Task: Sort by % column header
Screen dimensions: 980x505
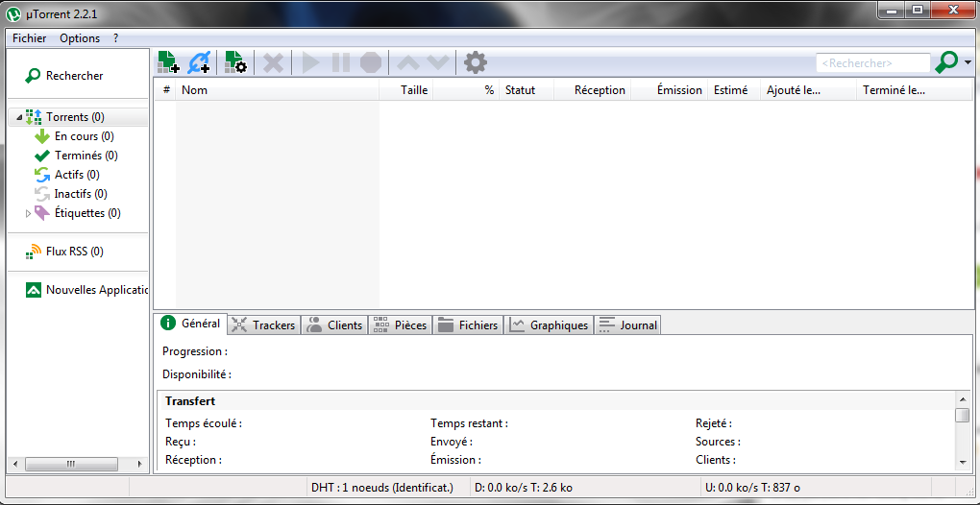Action: (x=466, y=90)
